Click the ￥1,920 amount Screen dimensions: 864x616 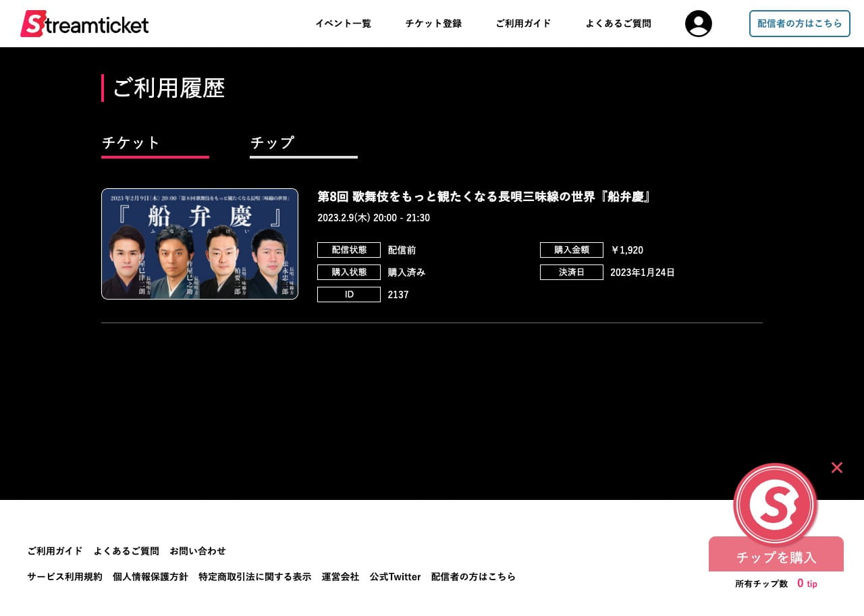pos(626,250)
